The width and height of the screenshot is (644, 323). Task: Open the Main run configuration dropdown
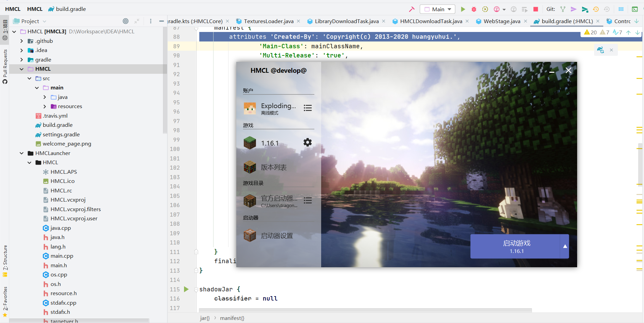[x=437, y=9]
